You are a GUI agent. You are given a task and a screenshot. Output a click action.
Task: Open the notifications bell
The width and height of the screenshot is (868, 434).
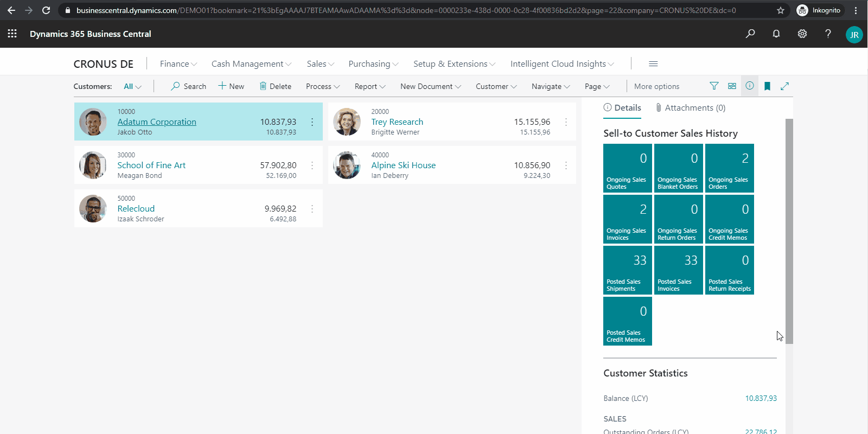pyautogui.click(x=776, y=34)
